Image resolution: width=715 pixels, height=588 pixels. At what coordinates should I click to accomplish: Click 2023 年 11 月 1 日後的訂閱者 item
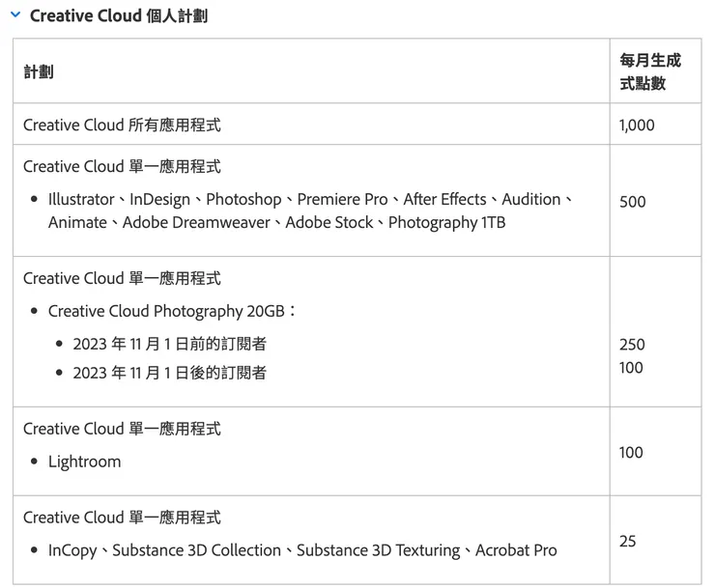[x=170, y=373]
